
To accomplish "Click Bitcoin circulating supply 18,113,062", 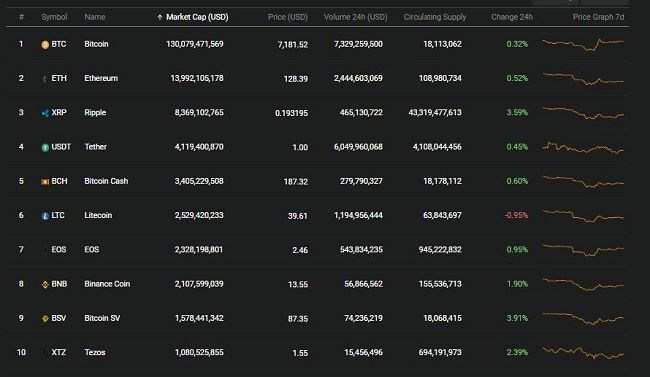I will point(442,44).
